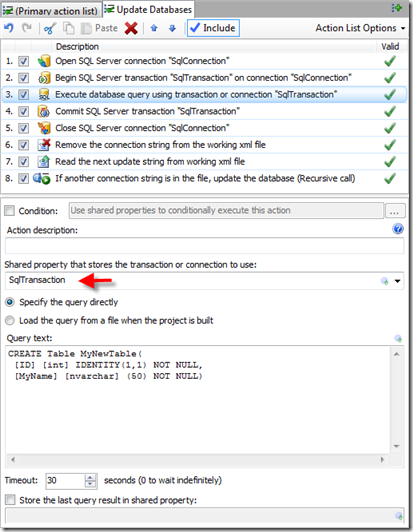Click the copy pages icon
This screenshot has width=413, height=532.
69,28
